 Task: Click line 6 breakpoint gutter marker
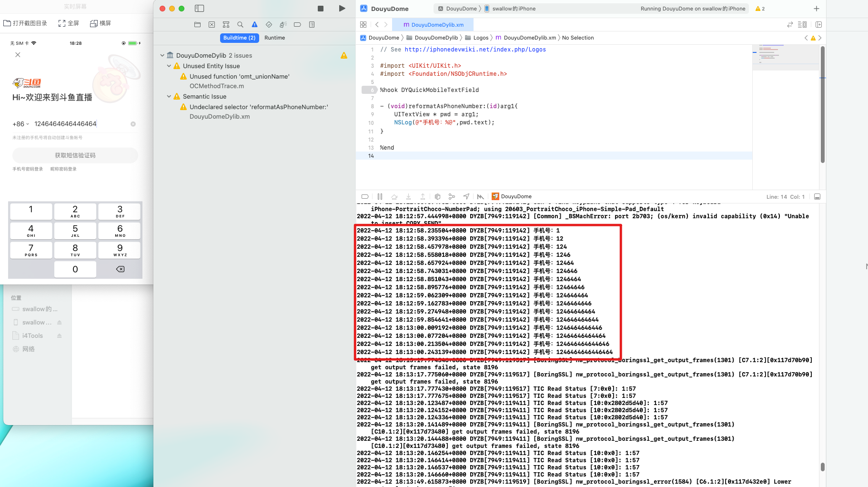[x=369, y=90]
